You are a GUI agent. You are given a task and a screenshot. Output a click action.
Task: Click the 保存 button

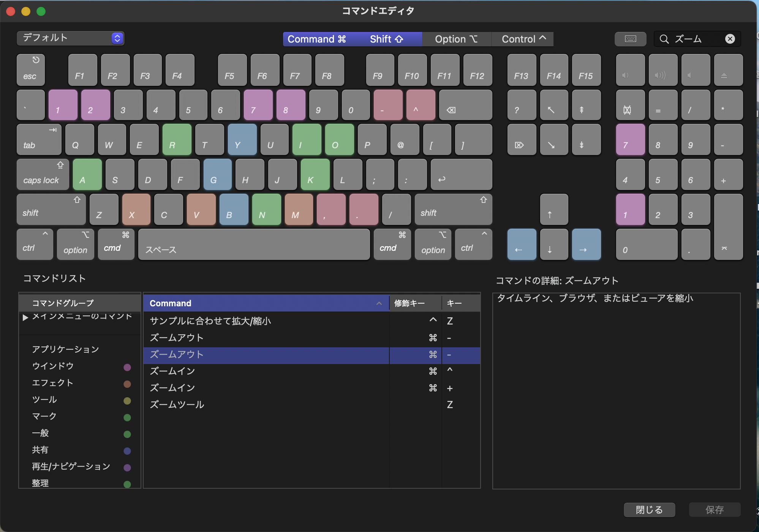(x=714, y=510)
